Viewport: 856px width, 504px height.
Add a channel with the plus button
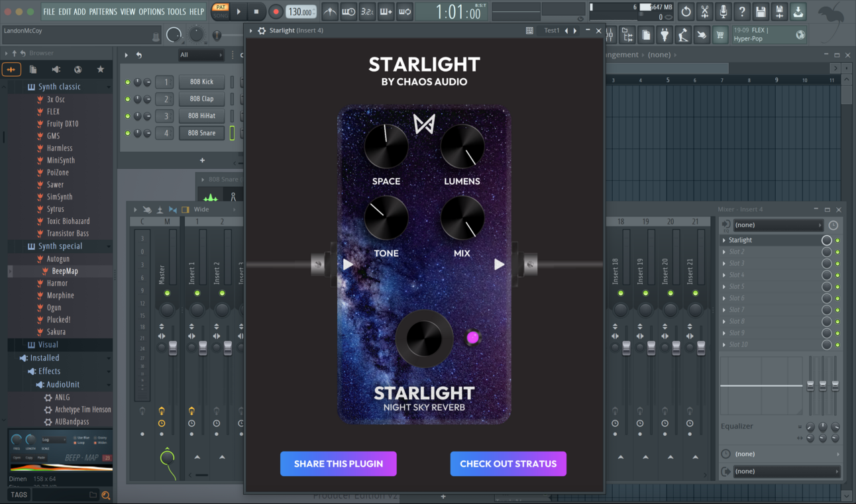click(202, 160)
